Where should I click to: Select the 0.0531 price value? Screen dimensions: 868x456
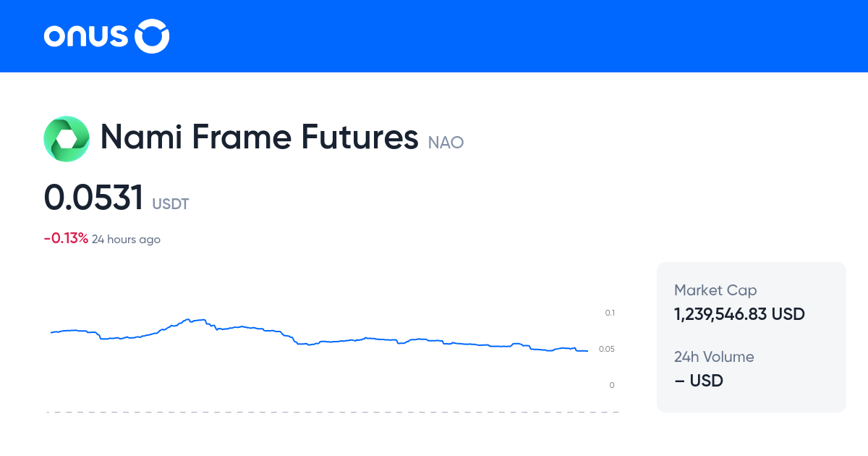94,198
